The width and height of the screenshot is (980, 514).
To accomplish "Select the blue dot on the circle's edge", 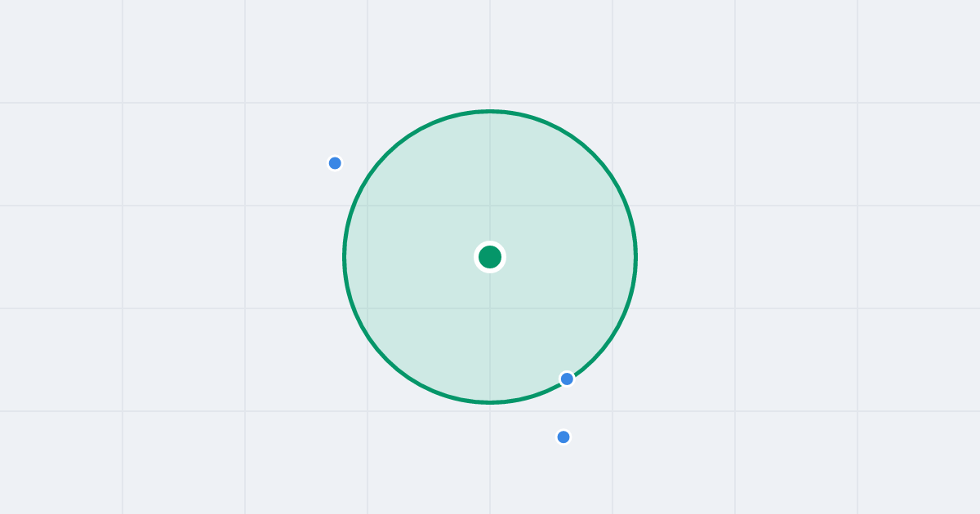I will point(567,379).
